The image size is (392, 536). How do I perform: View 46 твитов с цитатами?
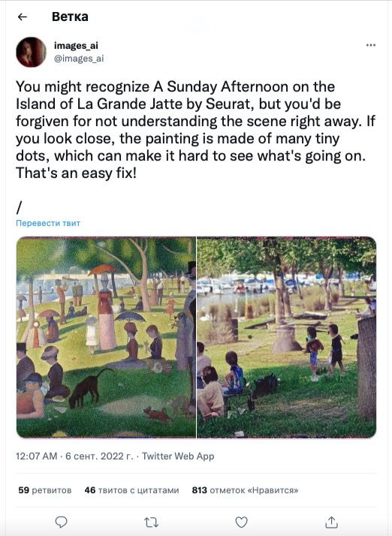[131, 490]
